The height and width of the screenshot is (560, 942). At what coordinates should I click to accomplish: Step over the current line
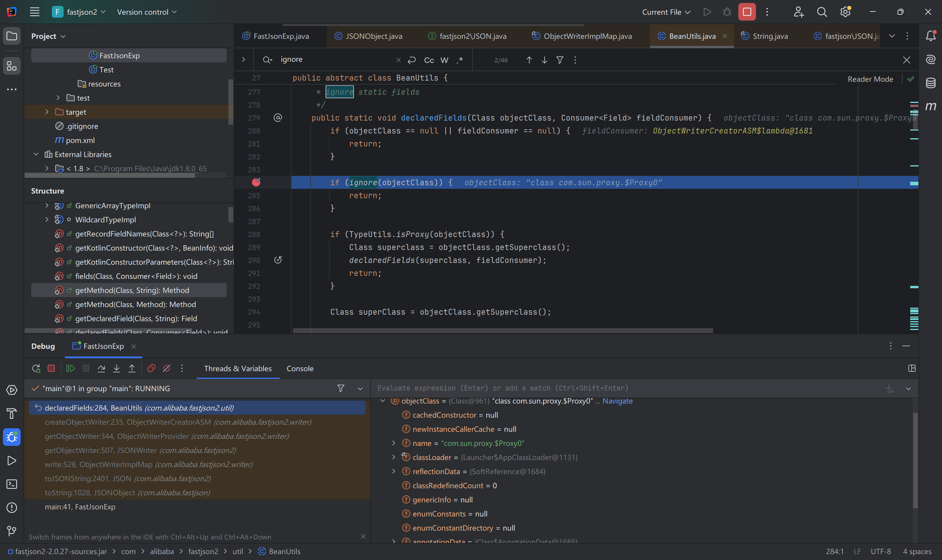point(101,369)
